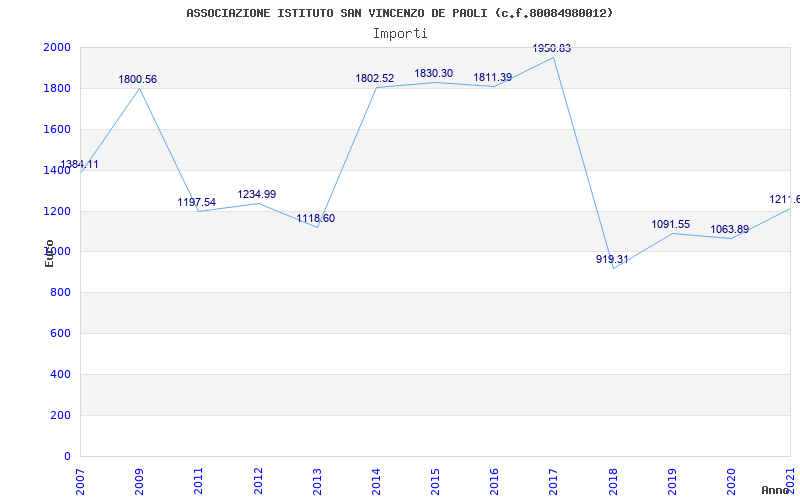The image size is (800, 500).
Task: Select the 919.31 data label
Action: pyautogui.click(x=612, y=259)
